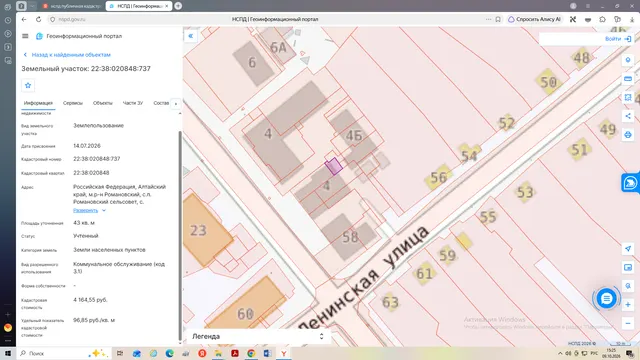Click cadastral quarter value 22:38:020848
The width and height of the screenshot is (640, 360).
91,173
